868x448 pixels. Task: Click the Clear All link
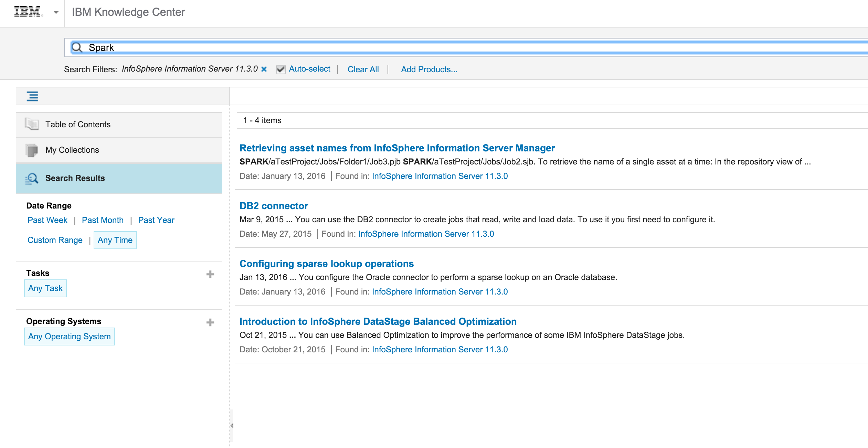(363, 69)
